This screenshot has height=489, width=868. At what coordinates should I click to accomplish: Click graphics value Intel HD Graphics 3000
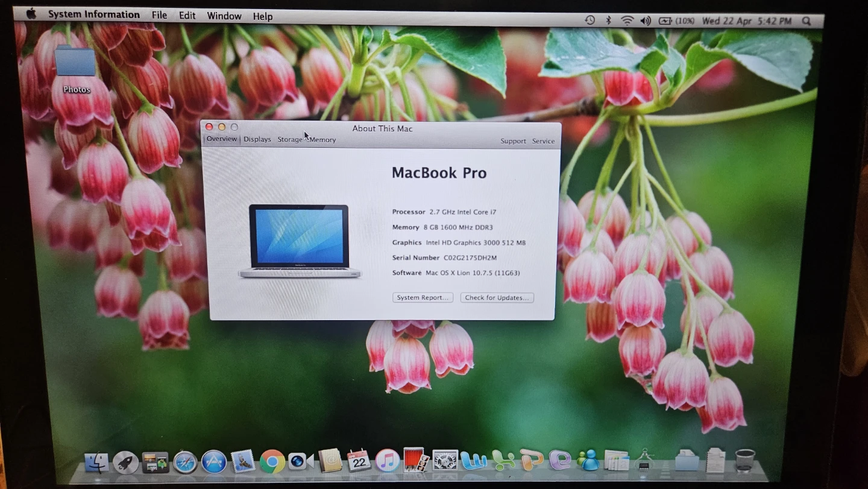pos(476,243)
